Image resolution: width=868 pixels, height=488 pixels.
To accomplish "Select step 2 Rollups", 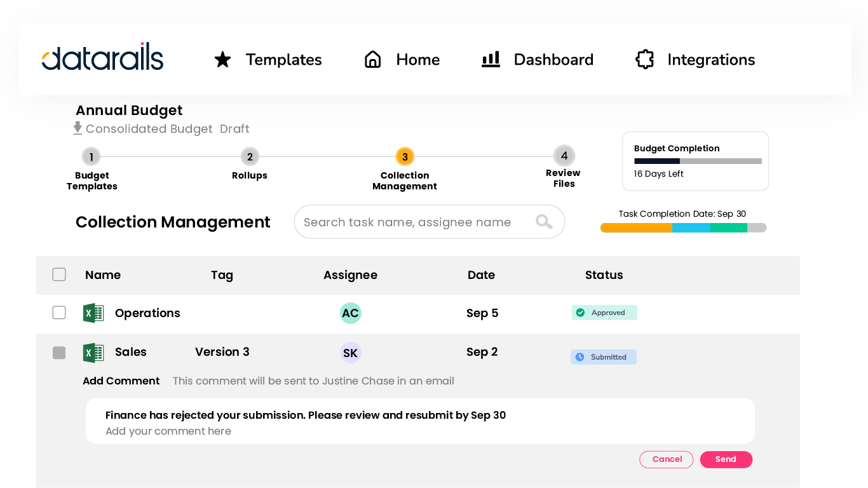I will pos(250,157).
